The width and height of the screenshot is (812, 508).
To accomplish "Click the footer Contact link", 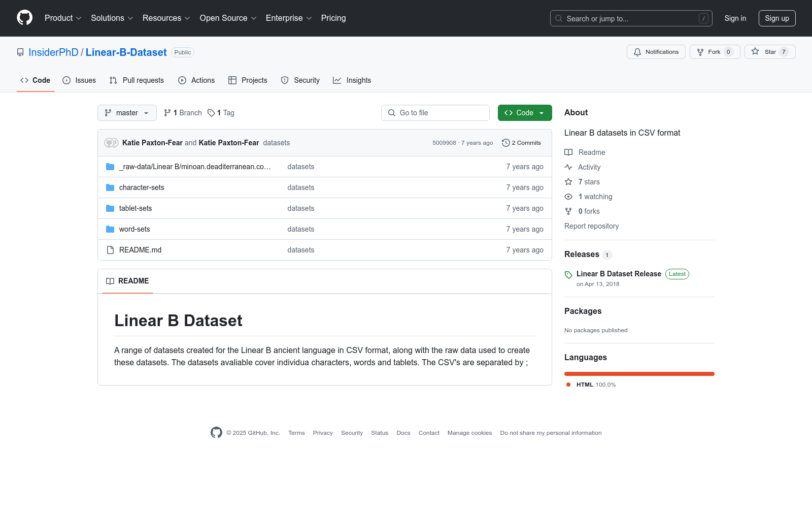I will coord(429,433).
